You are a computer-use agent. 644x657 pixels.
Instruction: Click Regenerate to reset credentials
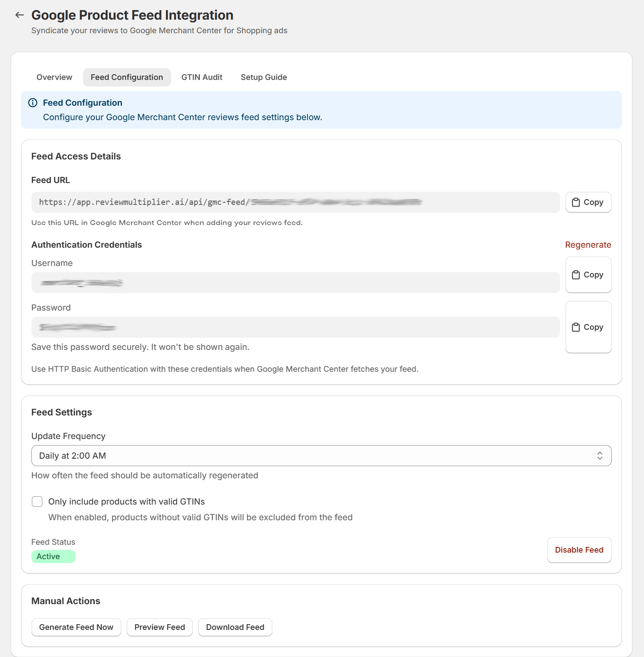588,245
